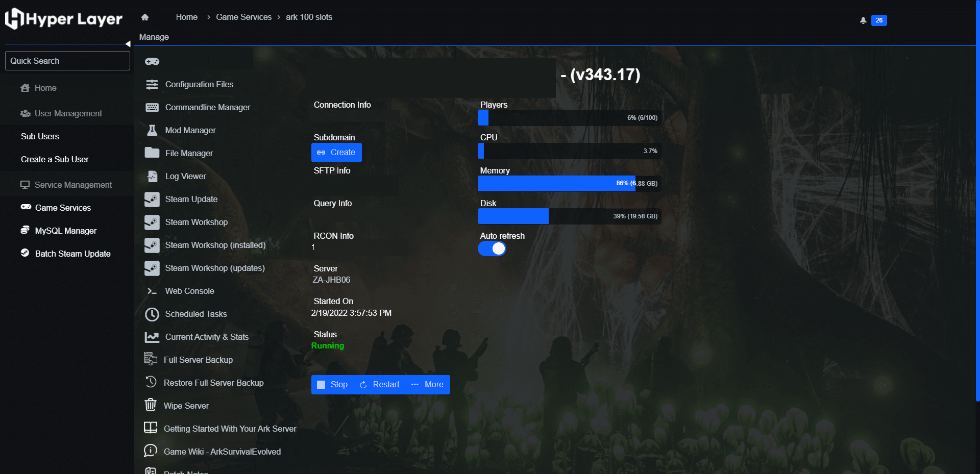Screen dimensions: 980x474
Task: Open Sub Users page
Action: click(x=40, y=136)
